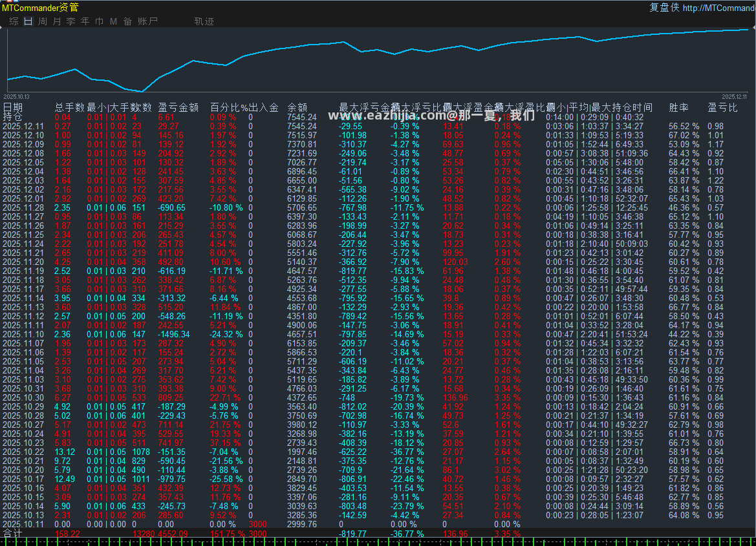Click the 胜率 column header
756x546 pixels.
pyautogui.click(x=679, y=107)
